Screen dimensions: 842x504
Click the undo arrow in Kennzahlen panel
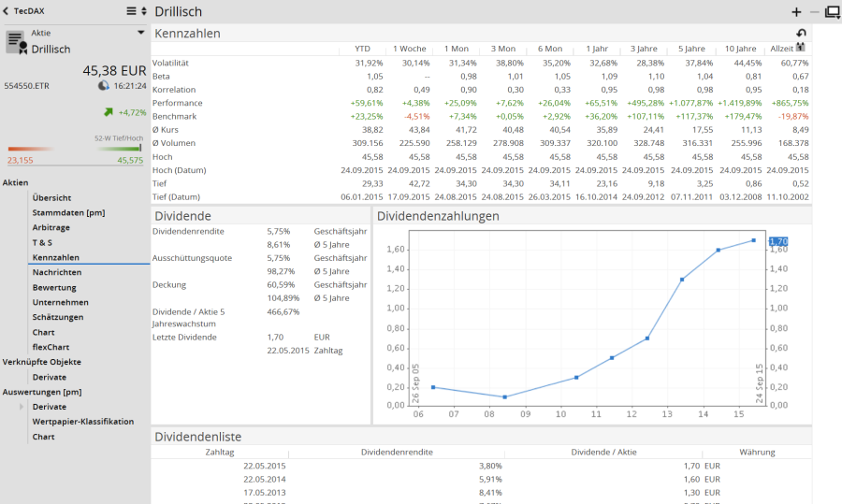801,33
